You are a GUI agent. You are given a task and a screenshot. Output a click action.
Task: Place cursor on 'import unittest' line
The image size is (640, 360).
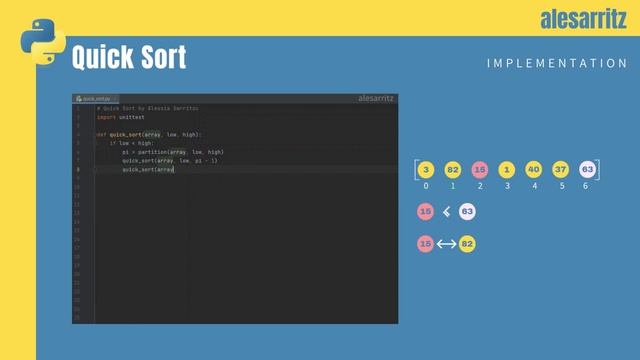pyautogui.click(x=120, y=117)
